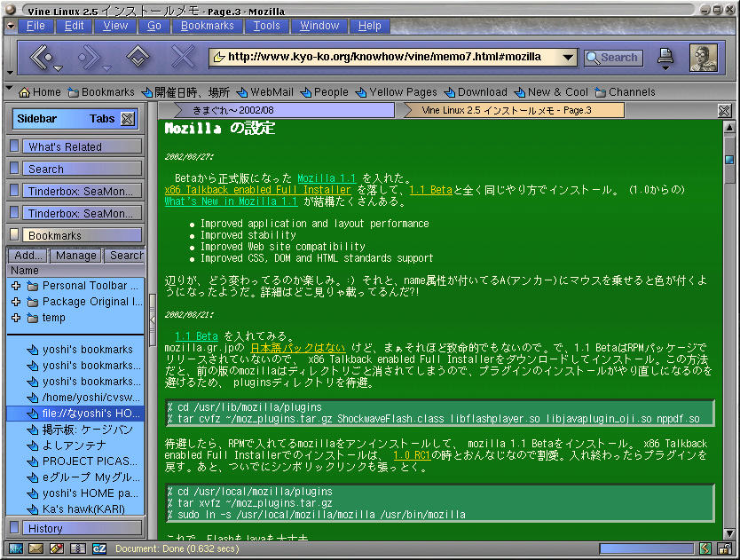Print the page using the printer icon
Viewport: 740px width, 560px height.
point(665,57)
